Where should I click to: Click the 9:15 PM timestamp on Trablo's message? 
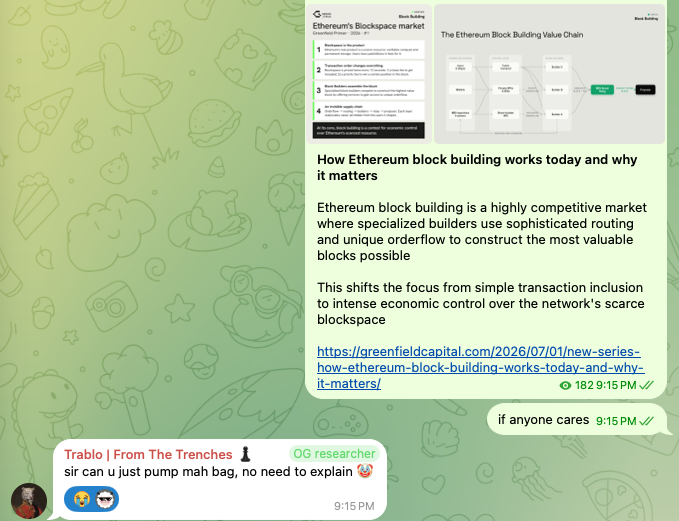(354, 506)
